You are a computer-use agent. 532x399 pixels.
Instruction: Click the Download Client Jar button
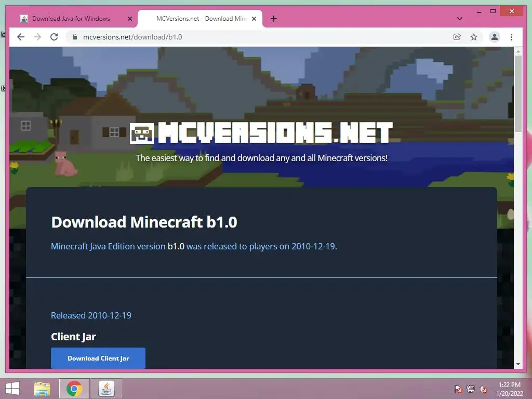point(98,358)
